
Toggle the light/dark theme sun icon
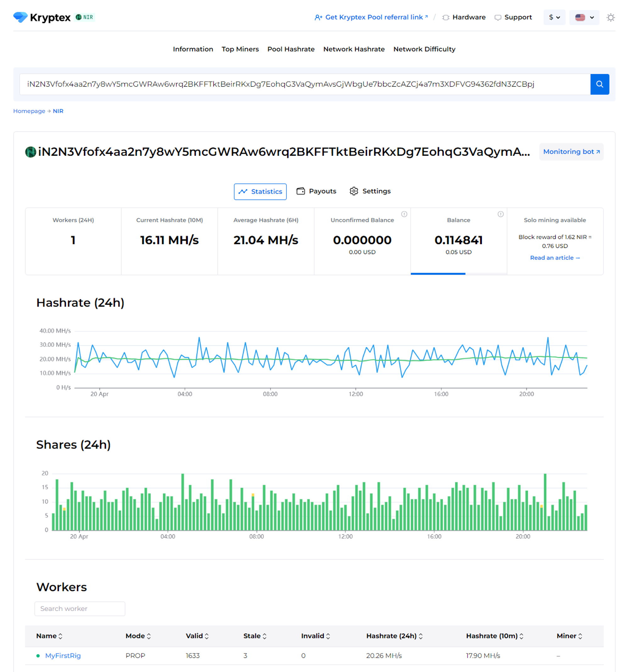(610, 17)
